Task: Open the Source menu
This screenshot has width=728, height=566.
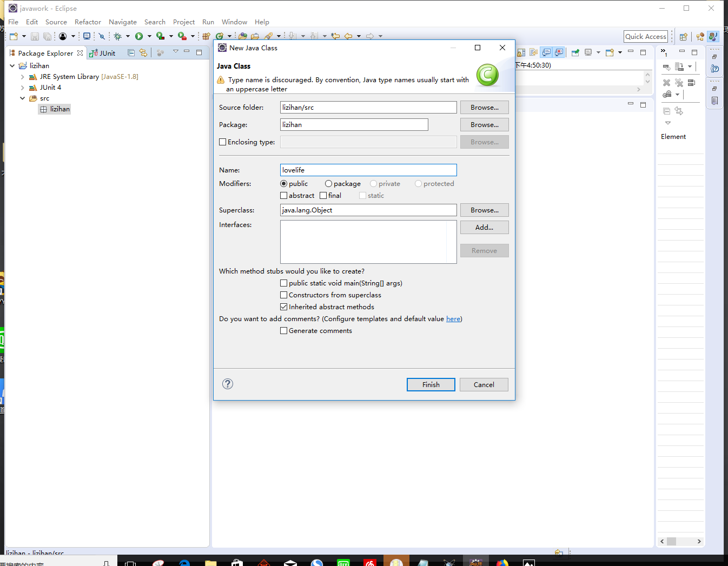Action: pyautogui.click(x=56, y=22)
